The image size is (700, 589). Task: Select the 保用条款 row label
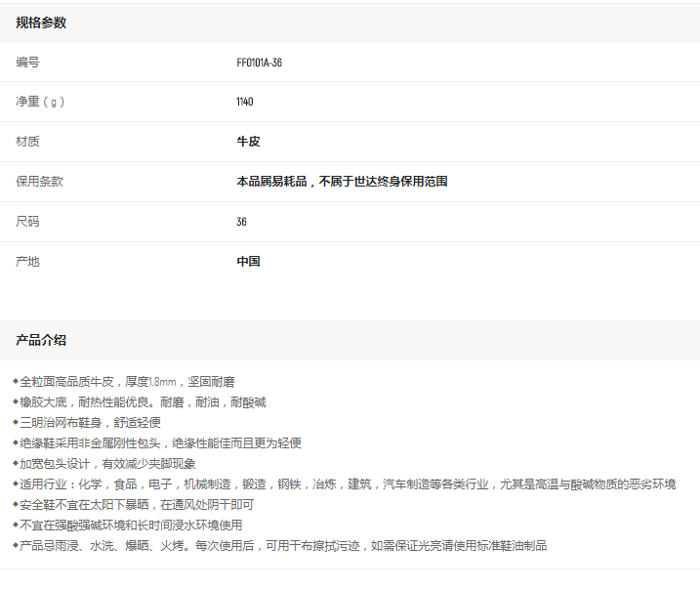39,182
